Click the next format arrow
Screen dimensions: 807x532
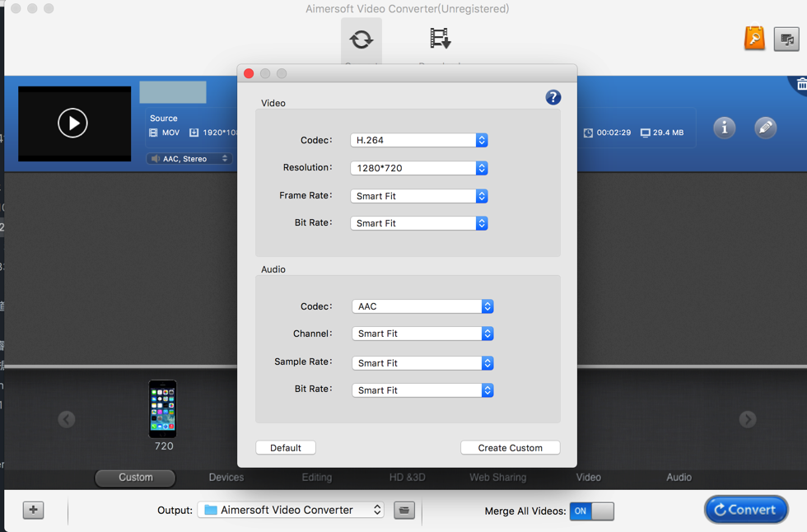click(748, 419)
